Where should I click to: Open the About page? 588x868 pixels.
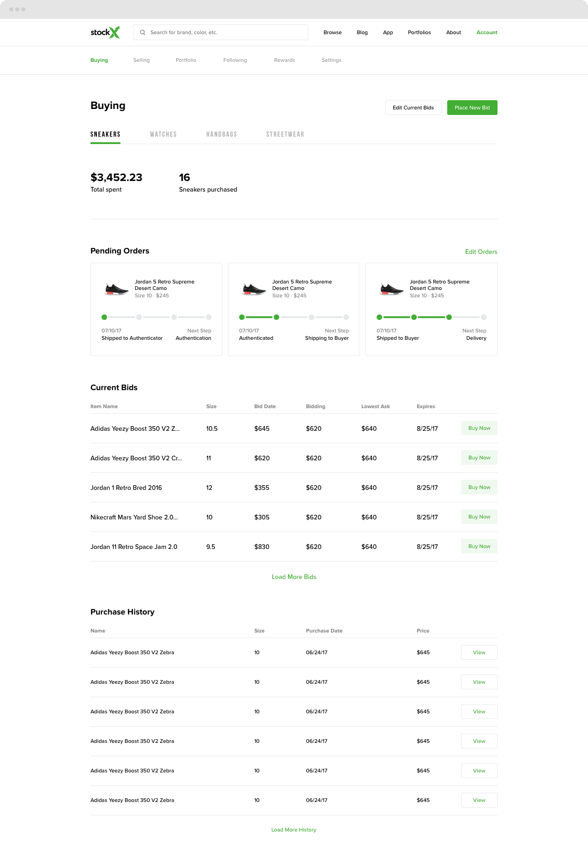pos(454,32)
